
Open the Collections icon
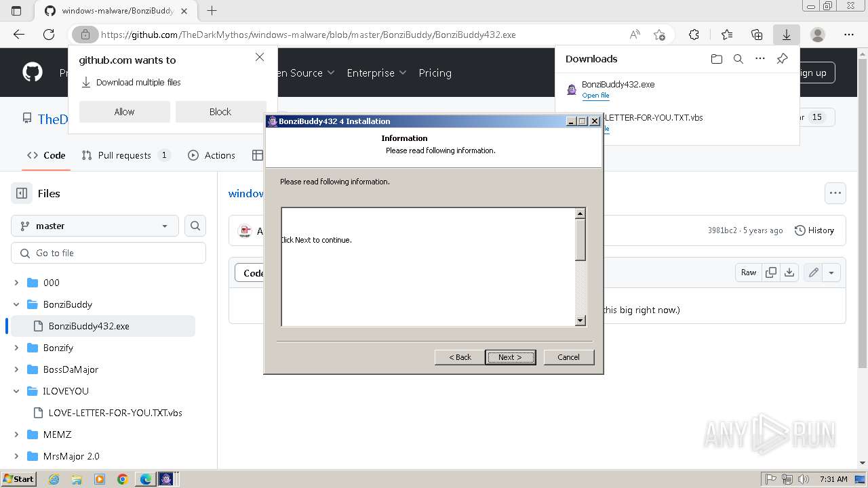[757, 35]
